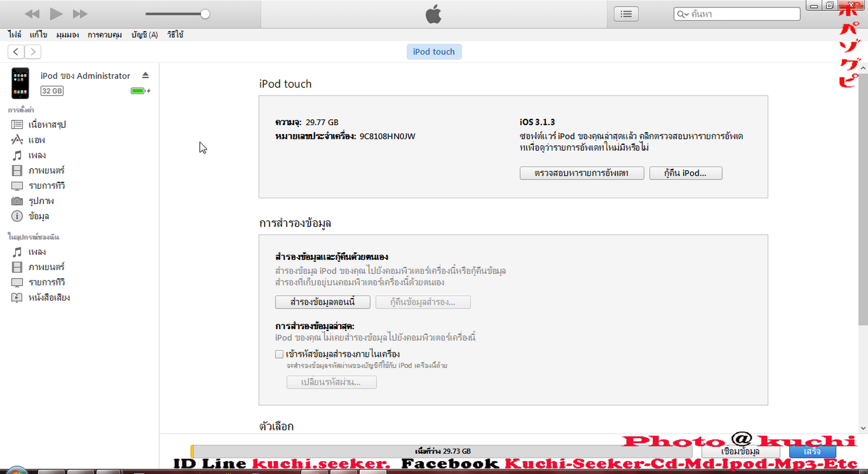The width and height of the screenshot is (868, 474).
Task: Click the iPod device thumbnail in the sidebar
Action: pos(20,83)
